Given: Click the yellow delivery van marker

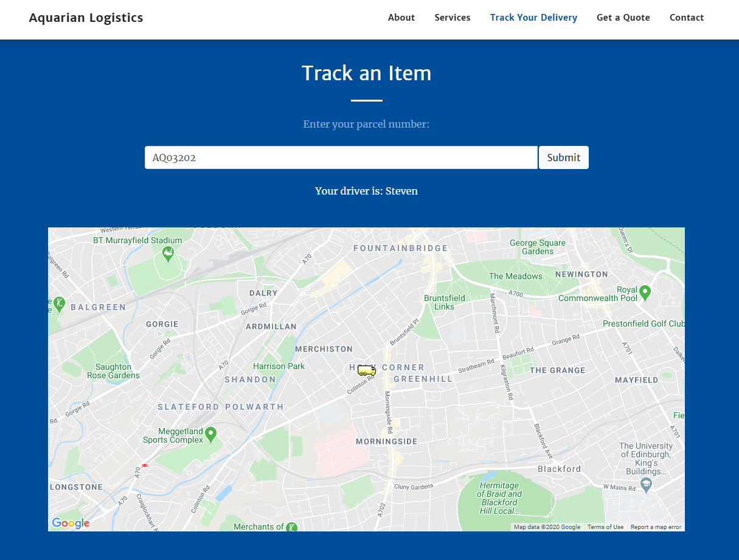Looking at the screenshot, I should click(367, 370).
